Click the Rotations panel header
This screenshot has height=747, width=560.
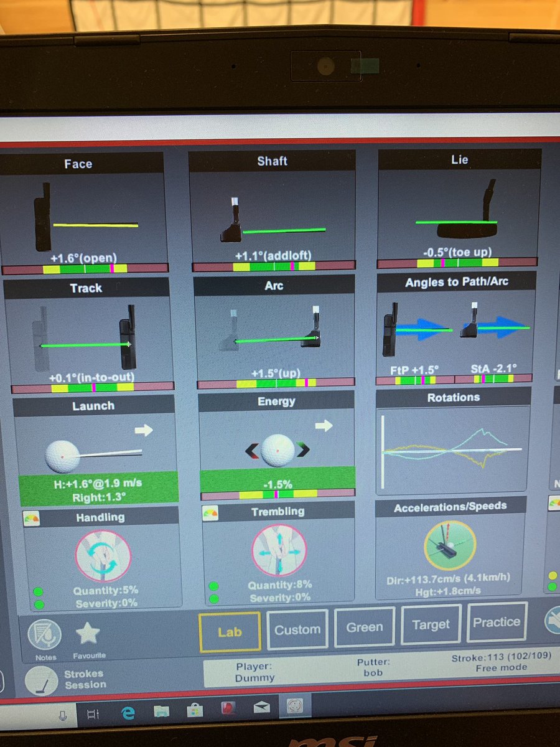[454, 397]
